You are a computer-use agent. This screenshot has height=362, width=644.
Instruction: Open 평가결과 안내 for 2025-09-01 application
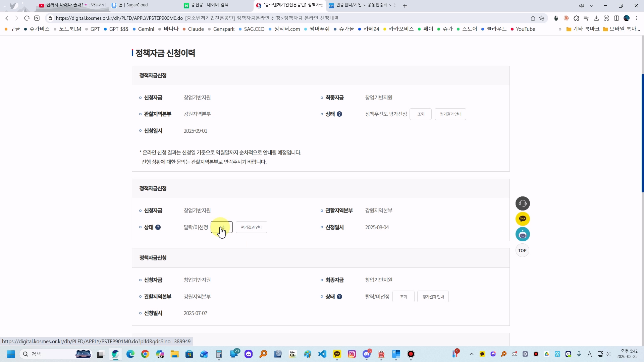pos(450,114)
